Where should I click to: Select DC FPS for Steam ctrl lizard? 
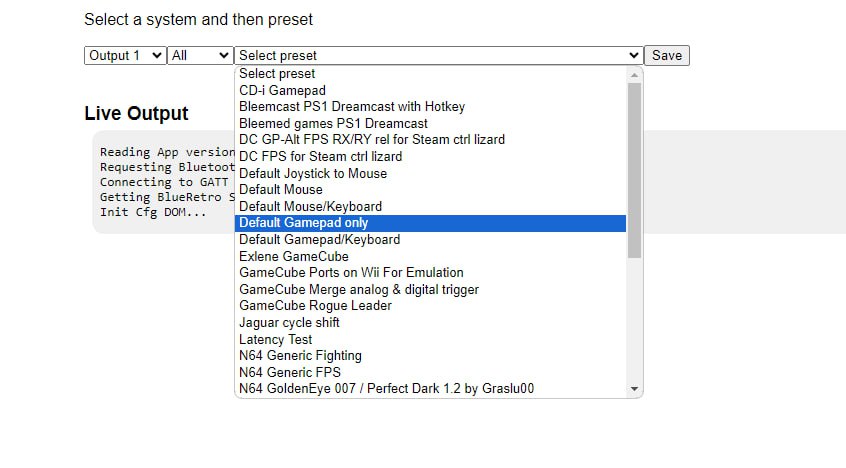pos(431,157)
